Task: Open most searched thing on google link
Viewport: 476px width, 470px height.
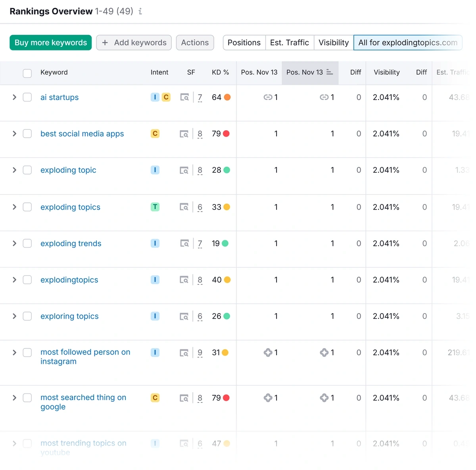Action: pyautogui.click(x=83, y=402)
